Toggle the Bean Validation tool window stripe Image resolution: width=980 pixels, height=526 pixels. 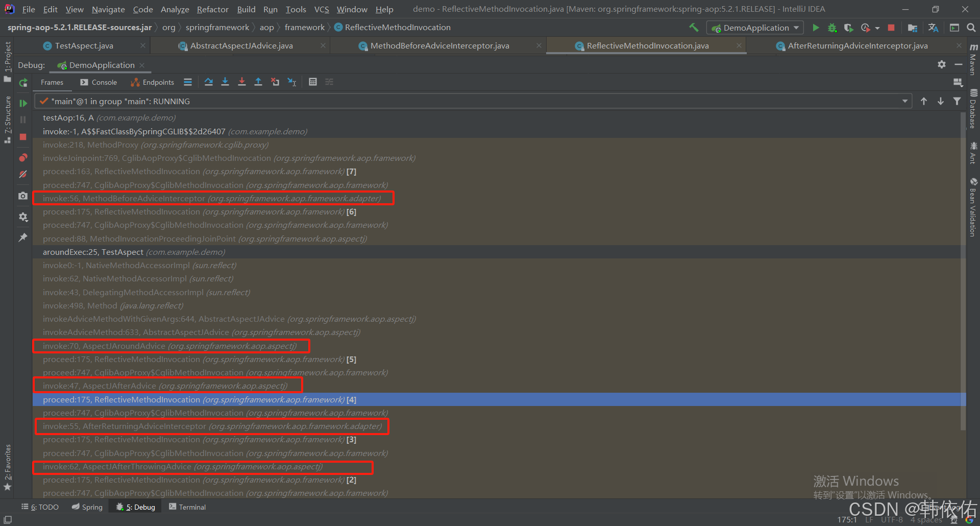click(x=973, y=207)
